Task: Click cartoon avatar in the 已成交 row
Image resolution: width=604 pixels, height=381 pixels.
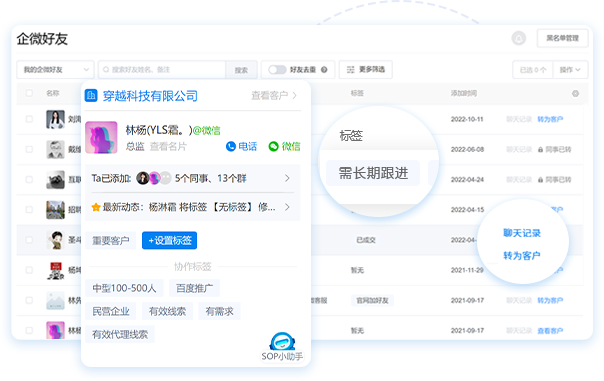Action: click(55, 240)
